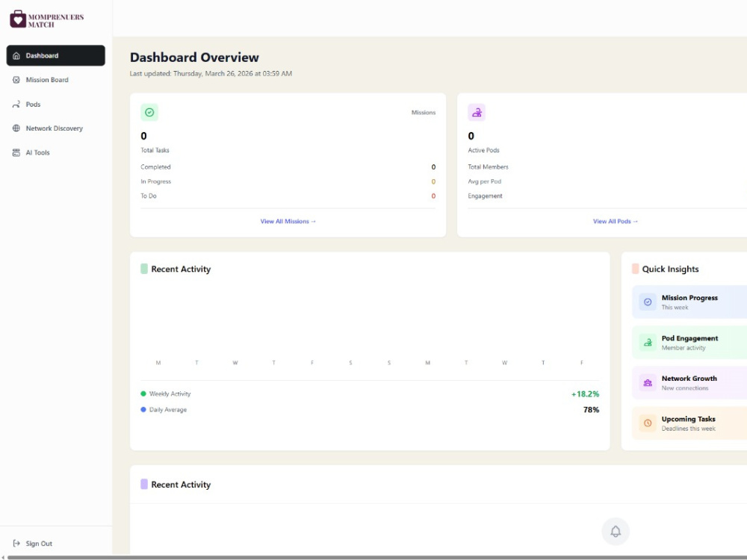Click the lower Recent Activity heading with purple marker

tap(181, 485)
